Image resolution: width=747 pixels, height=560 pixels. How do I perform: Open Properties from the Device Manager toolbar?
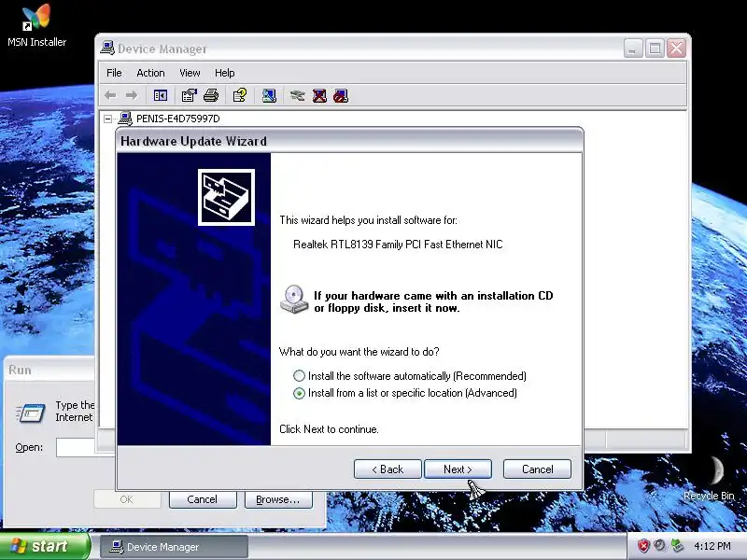pos(190,96)
